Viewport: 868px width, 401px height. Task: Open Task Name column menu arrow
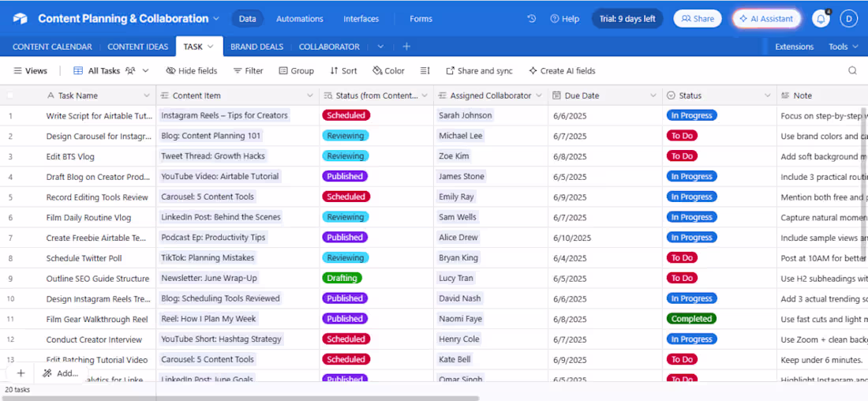pos(147,96)
